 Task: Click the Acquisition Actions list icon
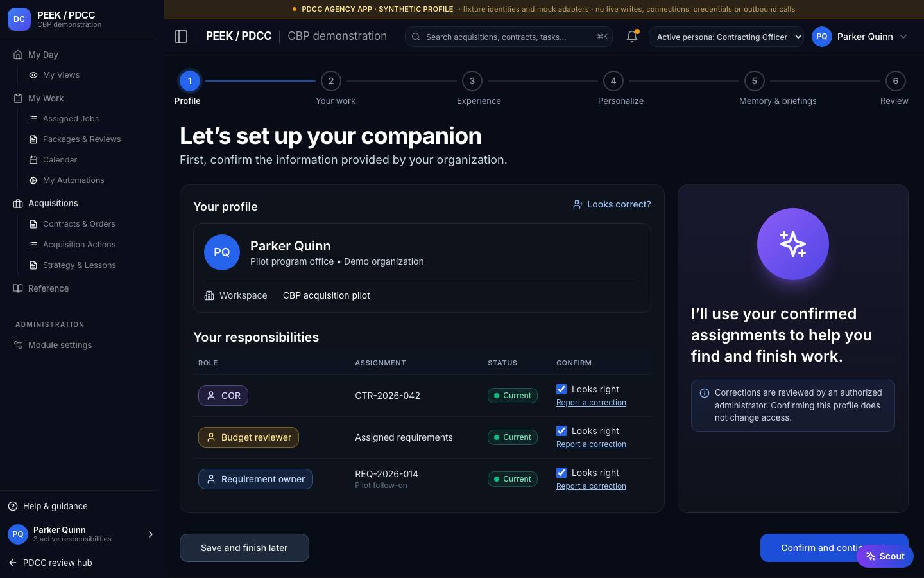(x=33, y=245)
